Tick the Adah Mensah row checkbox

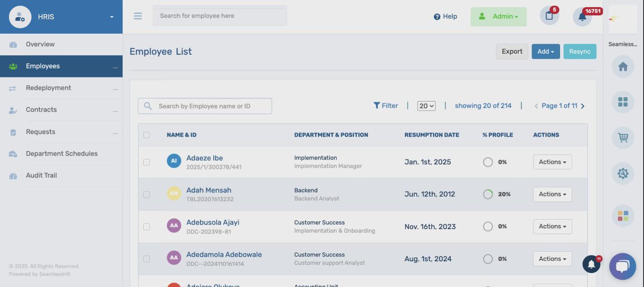[x=146, y=194]
